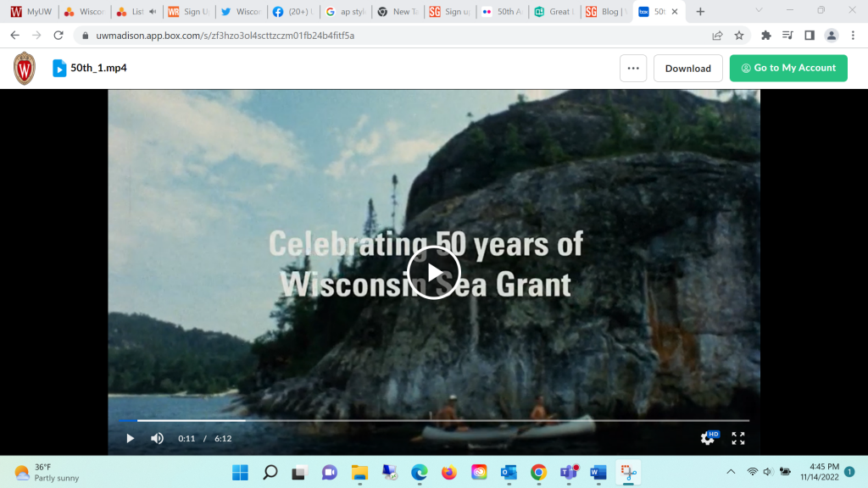The height and width of the screenshot is (488, 868).
Task: Click the Download button
Action: pos(687,68)
